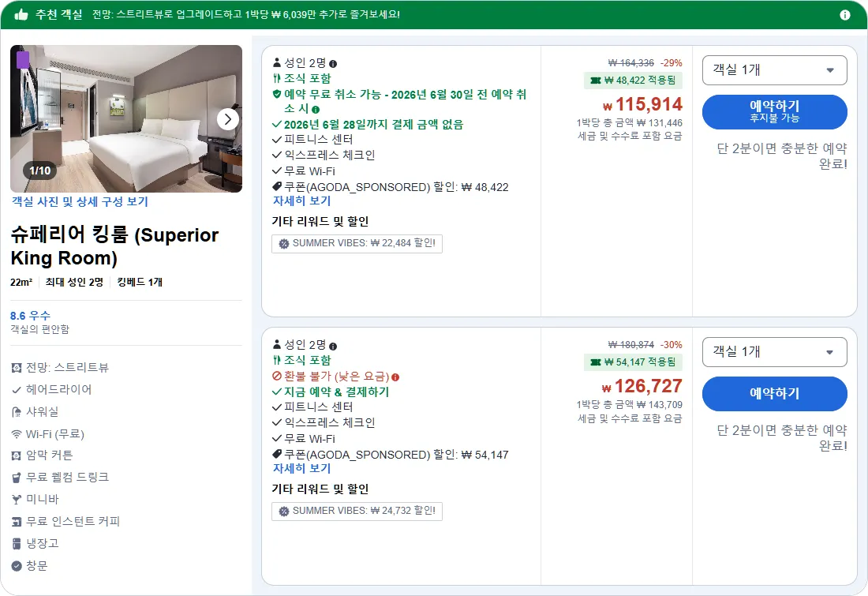Click the shield icon for free cancellation
This screenshot has height=596, width=868.
(x=277, y=94)
